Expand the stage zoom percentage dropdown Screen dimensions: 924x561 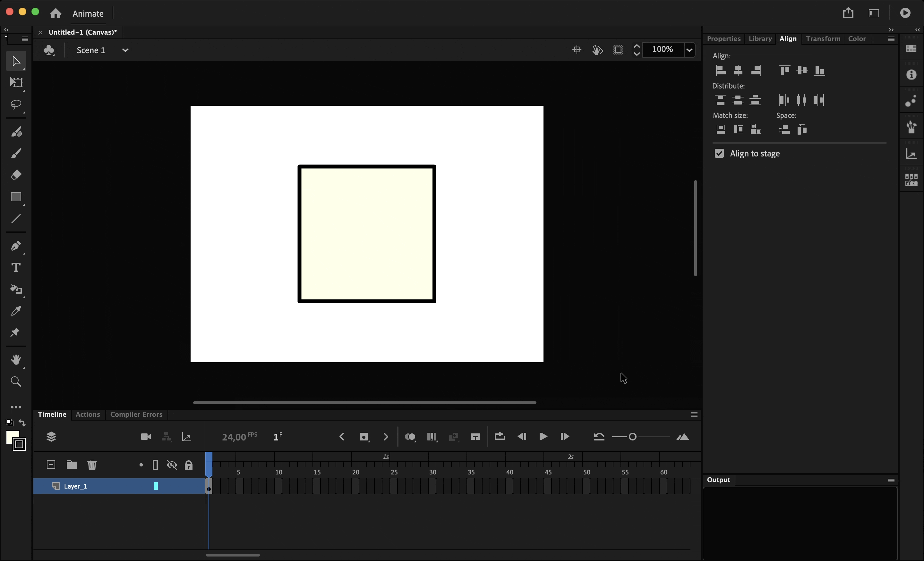tap(689, 50)
